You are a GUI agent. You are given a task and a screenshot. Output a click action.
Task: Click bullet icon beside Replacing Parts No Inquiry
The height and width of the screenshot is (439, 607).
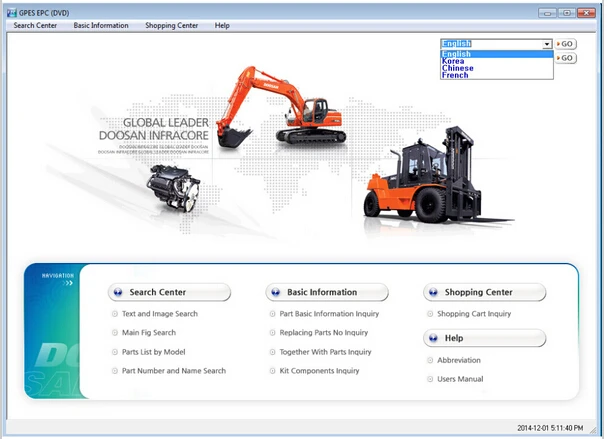click(273, 333)
